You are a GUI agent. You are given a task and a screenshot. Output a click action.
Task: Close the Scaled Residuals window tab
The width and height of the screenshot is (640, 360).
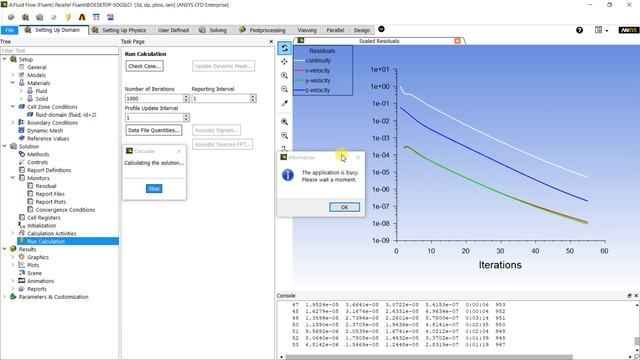(457, 41)
